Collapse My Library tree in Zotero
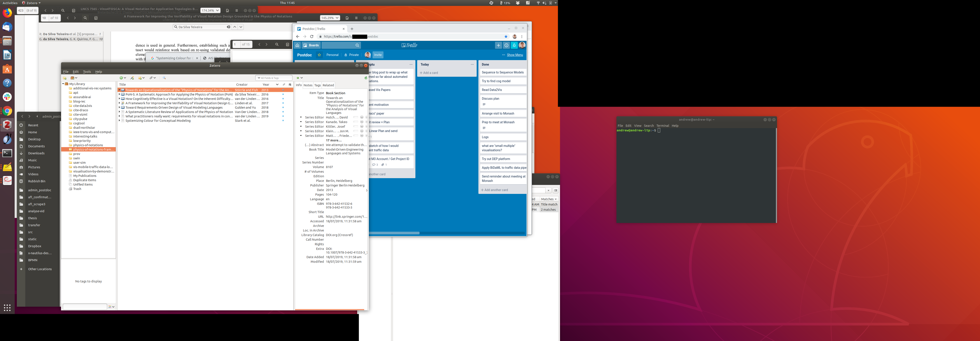This screenshot has width=980, height=341. (63, 84)
